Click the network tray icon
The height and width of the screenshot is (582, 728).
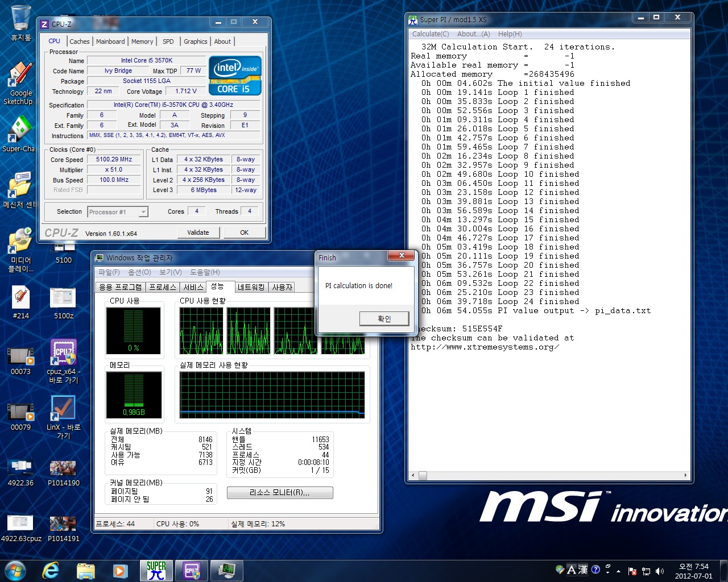coord(646,571)
